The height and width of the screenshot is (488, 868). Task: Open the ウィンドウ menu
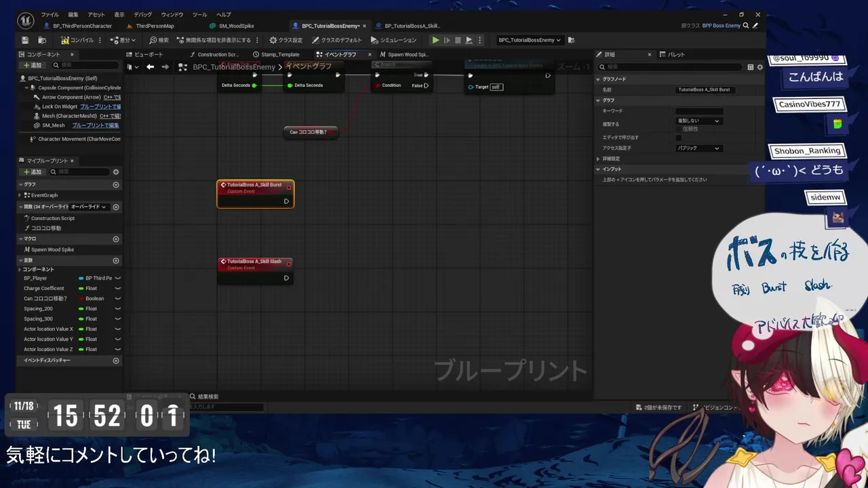pyautogui.click(x=172, y=15)
